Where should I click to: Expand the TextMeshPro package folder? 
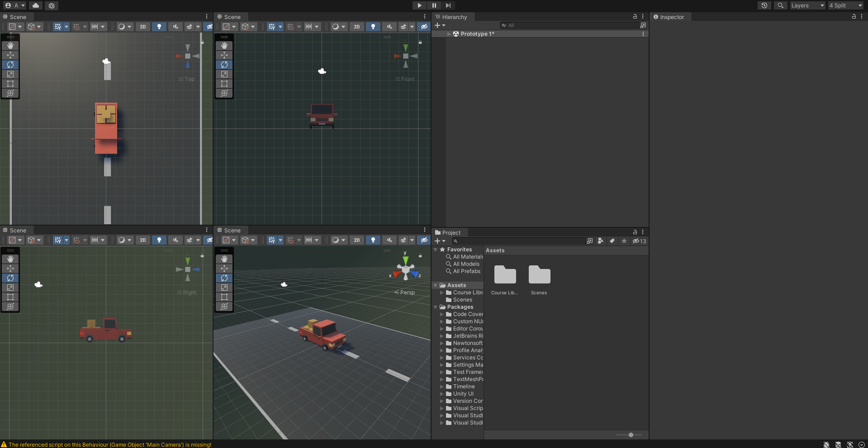(x=442, y=379)
